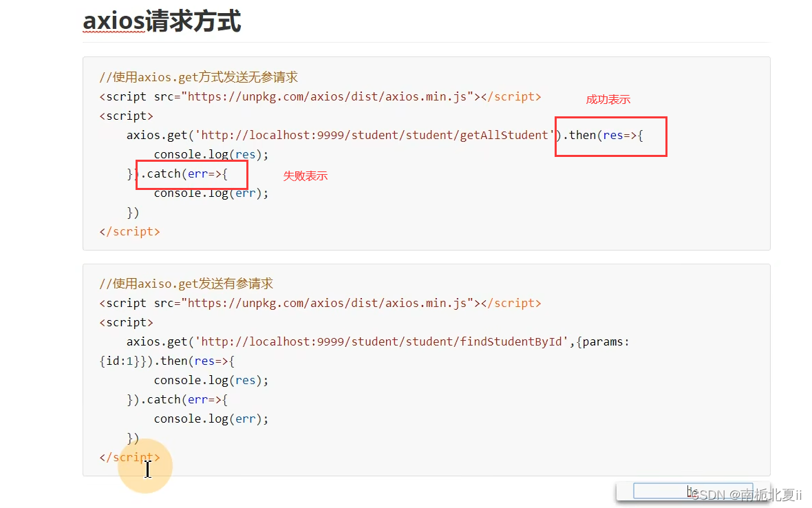Click "axios.get(" before the findStudentById URL

(x=160, y=342)
